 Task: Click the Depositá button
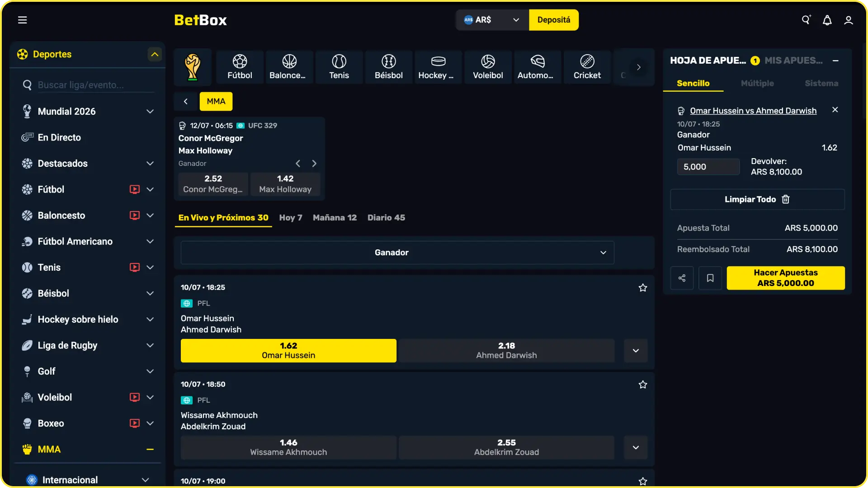554,20
